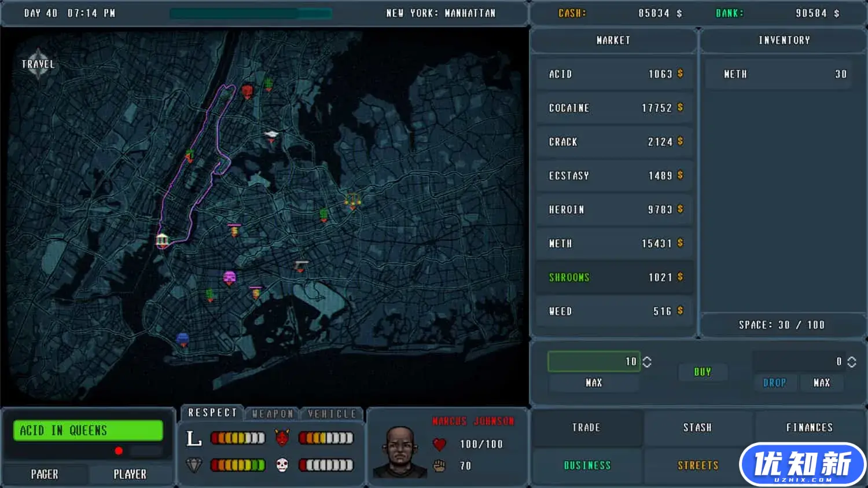Click the diamond gang respect icon
This screenshot has height=488, width=868.
tap(194, 465)
